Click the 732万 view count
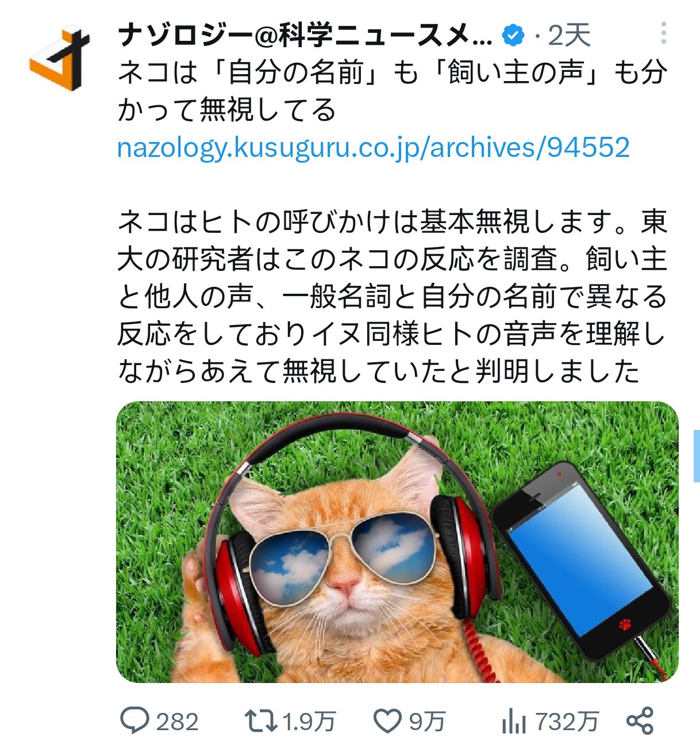Screen dimensions: 700x752 (x=567, y=722)
